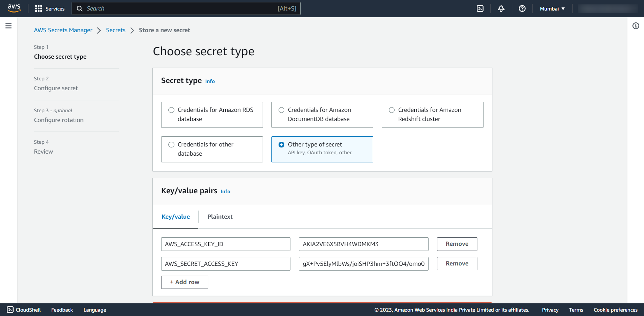The height and width of the screenshot is (316, 644).
Task: Open the Language selector in footer
Action: pos(95,310)
